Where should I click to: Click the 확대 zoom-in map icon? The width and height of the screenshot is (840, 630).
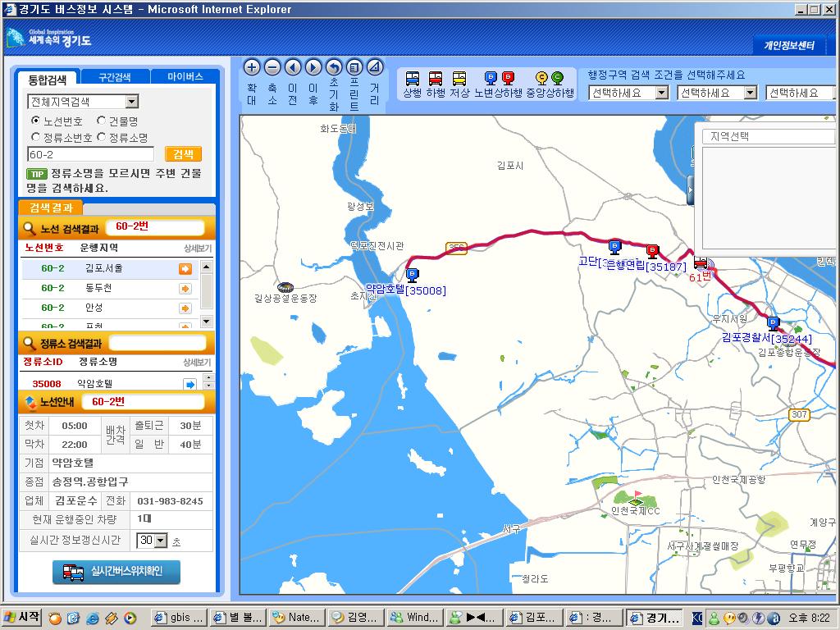[x=252, y=68]
